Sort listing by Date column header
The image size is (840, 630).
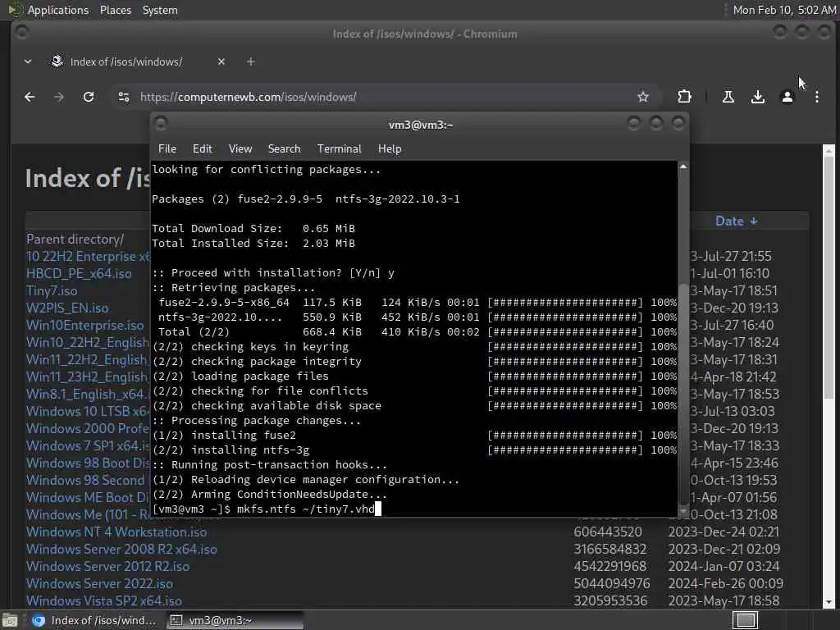coord(736,221)
